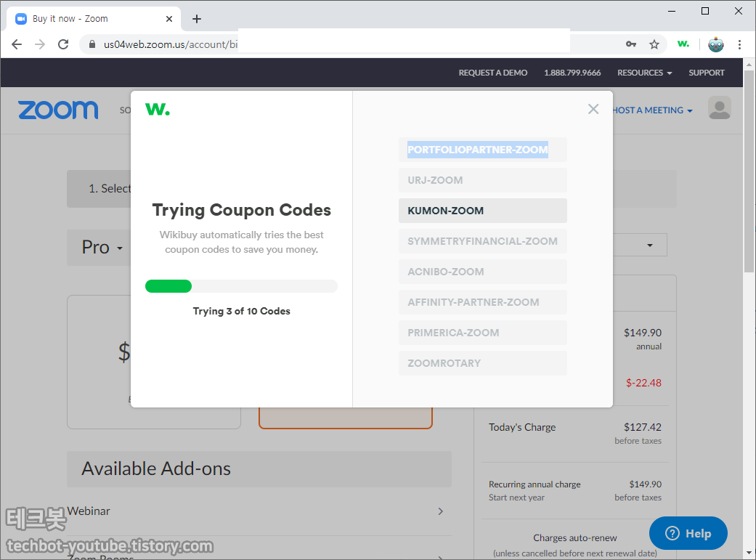Viewport: 756px width, 560px height.
Task: Click REQUEST A DEMO link
Action: pos(493,73)
